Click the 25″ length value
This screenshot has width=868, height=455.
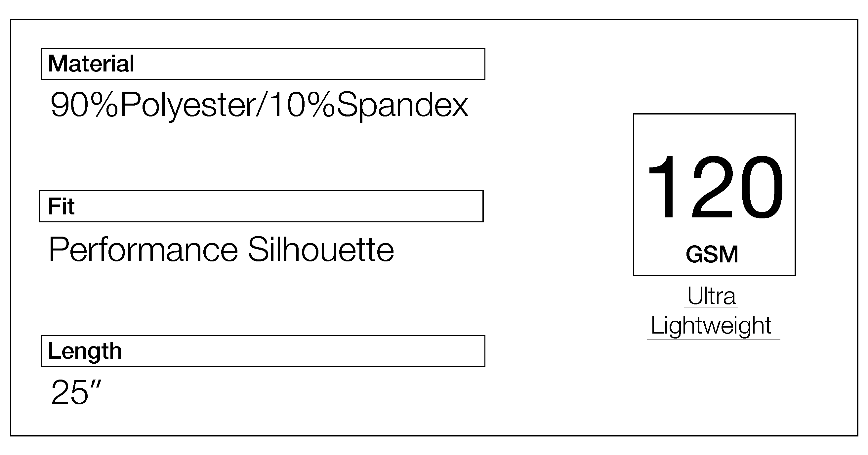coord(76,392)
